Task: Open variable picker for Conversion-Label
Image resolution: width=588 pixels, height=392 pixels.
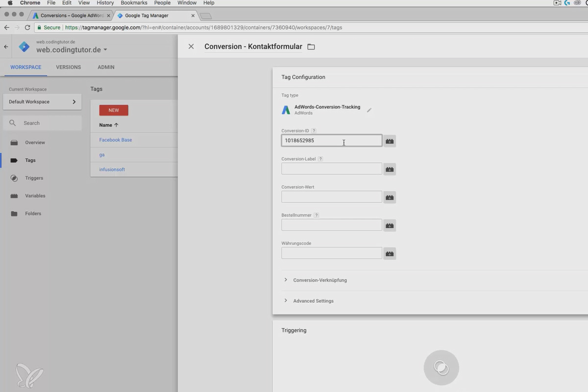Action: click(390, 169)
